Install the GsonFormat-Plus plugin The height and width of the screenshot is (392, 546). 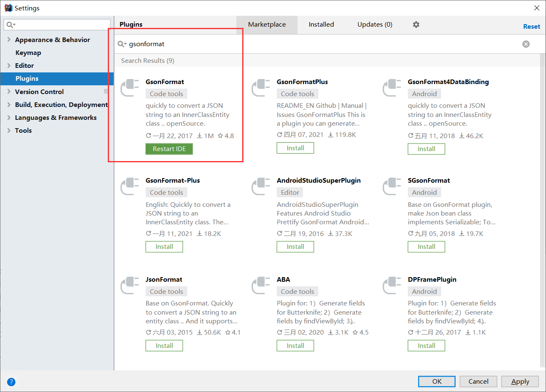[x=164, y=247]
